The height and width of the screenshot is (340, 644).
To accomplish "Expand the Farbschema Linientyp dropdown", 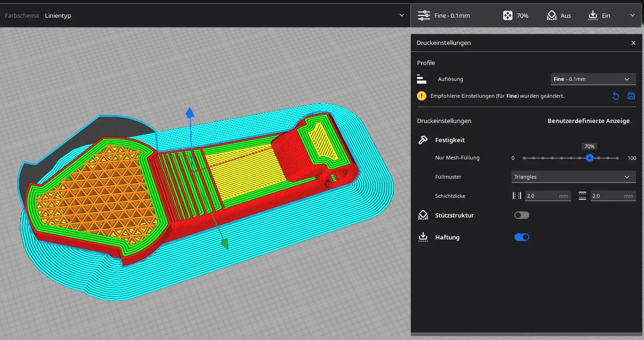I will coord(401,15).
